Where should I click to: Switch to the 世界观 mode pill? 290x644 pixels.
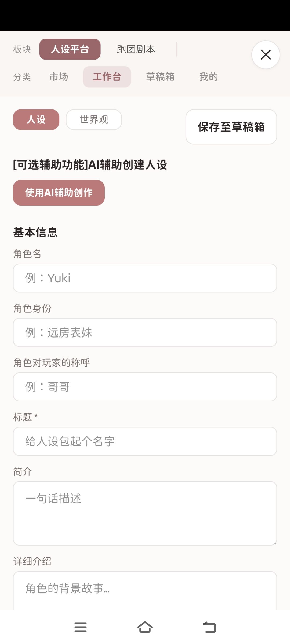click(94, 119)
